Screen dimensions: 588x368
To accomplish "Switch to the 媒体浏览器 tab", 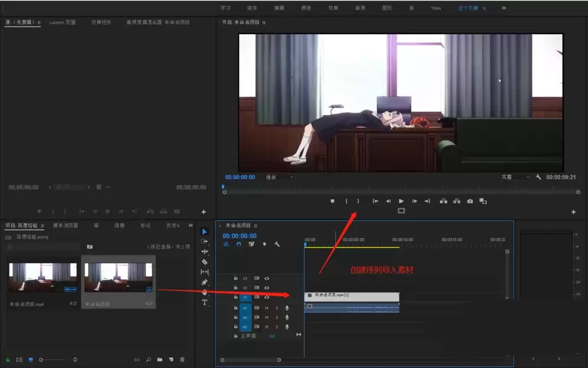I will click(x=66, y=225).
